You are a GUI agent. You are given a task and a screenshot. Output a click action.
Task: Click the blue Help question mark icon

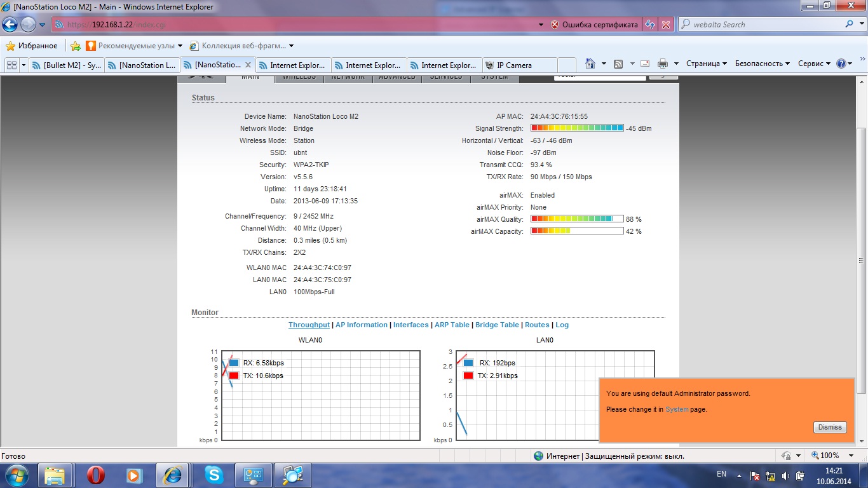tap(841, 64)
